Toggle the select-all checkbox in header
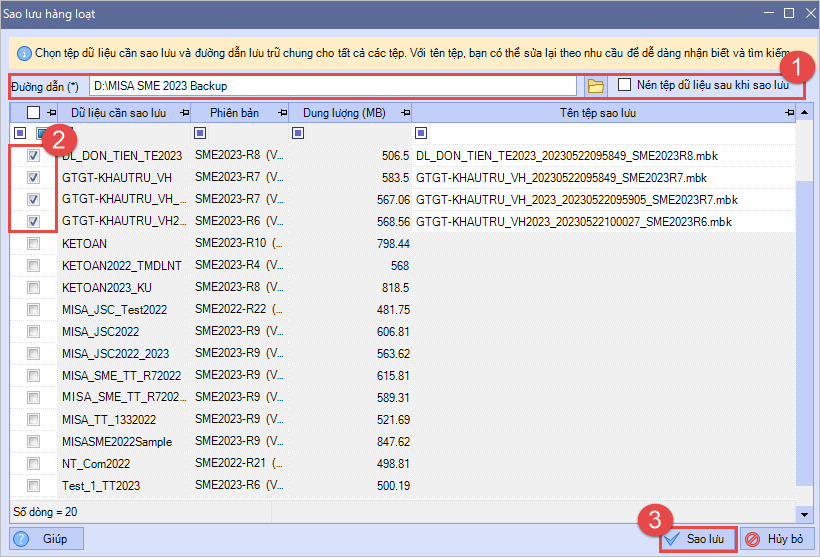 33,113
